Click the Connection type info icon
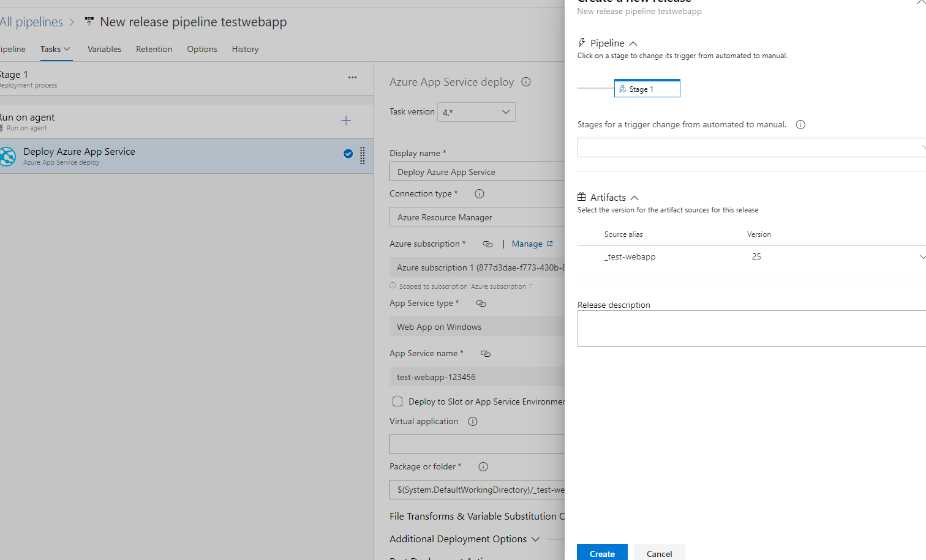The height and width of the screenshot is (560, 926). click(x=480, y=194)
